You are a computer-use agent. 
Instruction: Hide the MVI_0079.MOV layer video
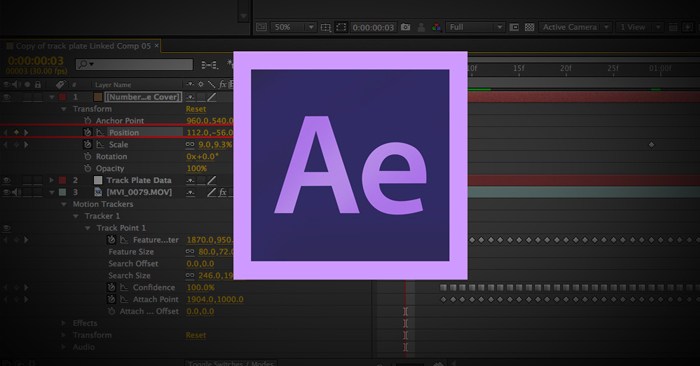pos(7,192)
